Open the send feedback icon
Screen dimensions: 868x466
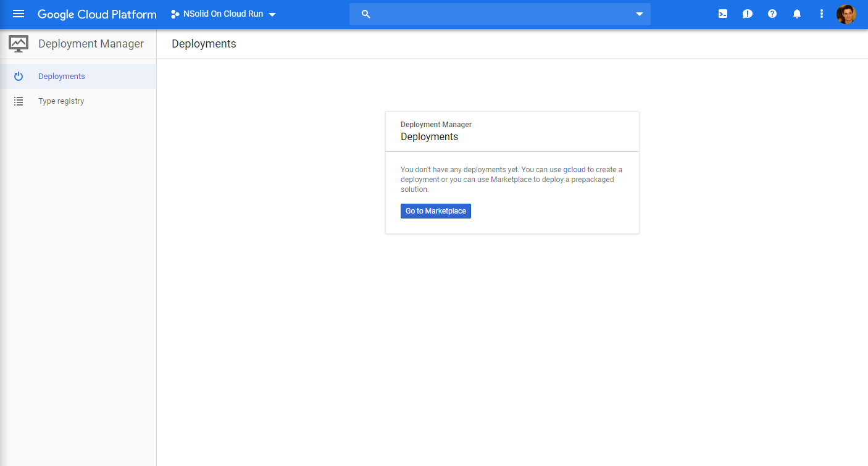748,14
